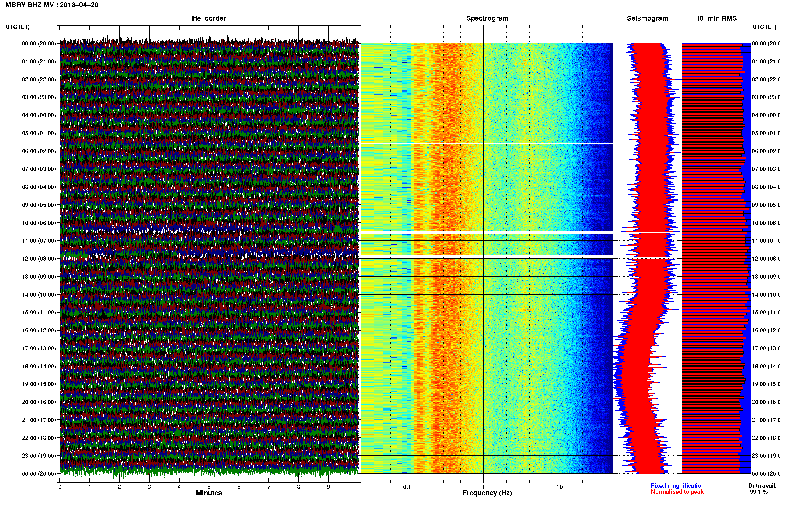Click the 20:00 (16:00) left time label
Screen dimensions: 812x508
[39, 402]
